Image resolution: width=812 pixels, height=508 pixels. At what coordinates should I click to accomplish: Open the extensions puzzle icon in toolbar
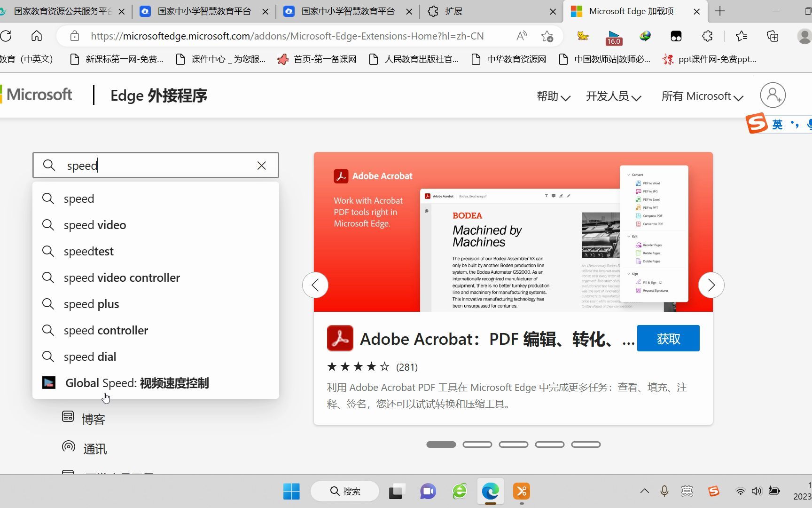click(707, 36)
